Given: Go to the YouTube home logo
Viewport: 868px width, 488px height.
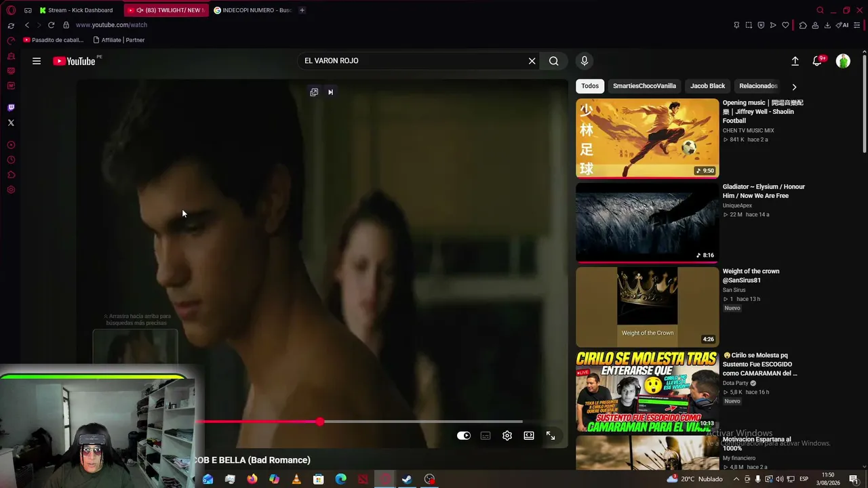Looking at the screenshot, I should 74,61.
